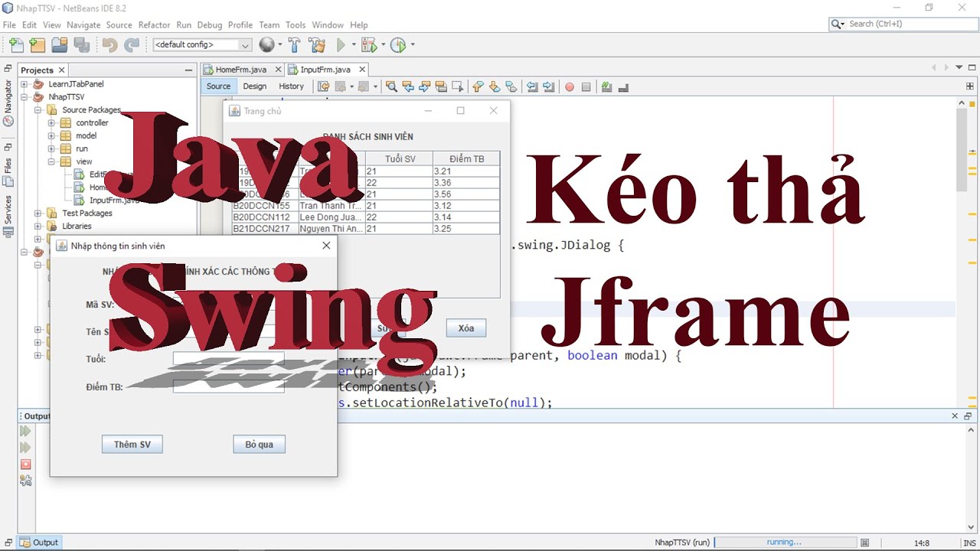The image size is (980, 551).
Task: Toggle Highlight Search icon in editor toolbar
Action: click(x=441, y=86)
